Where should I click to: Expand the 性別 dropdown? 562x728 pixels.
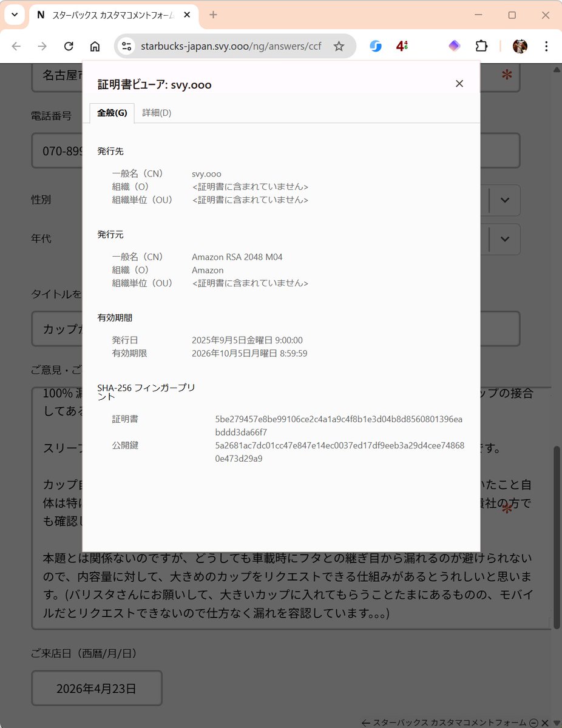(505, 200)
